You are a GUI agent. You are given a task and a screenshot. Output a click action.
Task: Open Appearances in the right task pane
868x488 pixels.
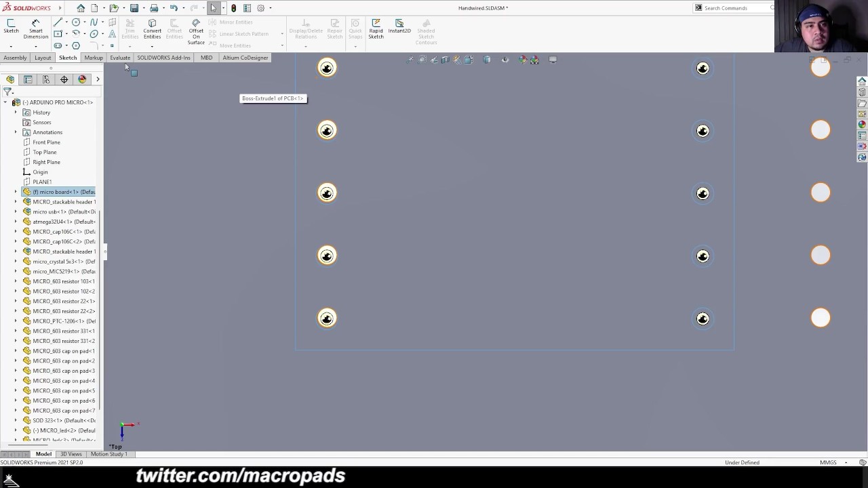click(862, 125)
